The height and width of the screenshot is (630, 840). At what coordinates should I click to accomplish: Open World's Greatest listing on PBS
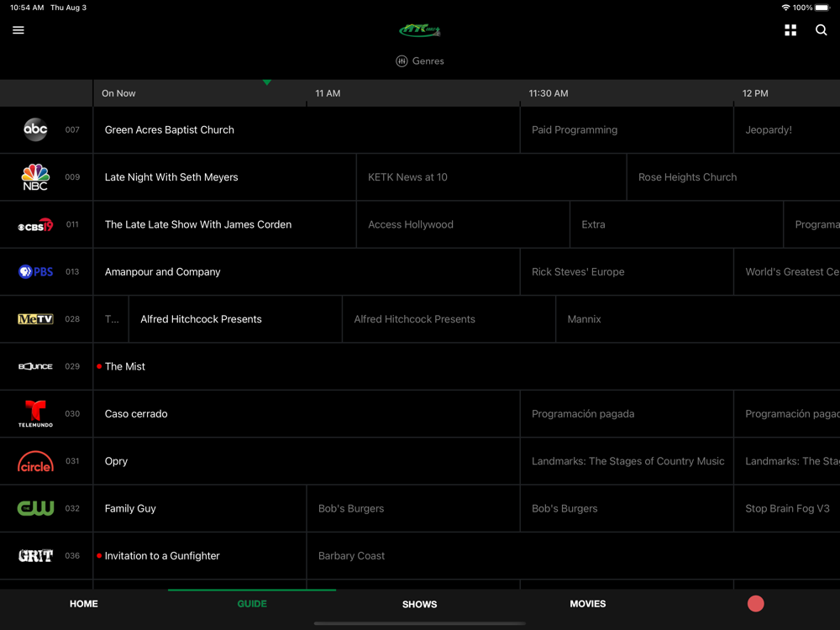point(787,271)
